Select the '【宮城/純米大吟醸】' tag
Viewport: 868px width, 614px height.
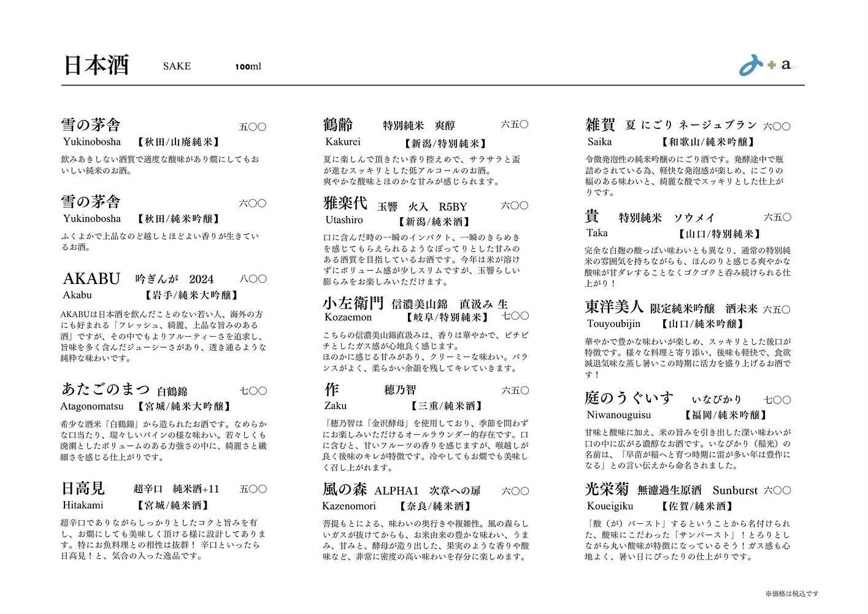(x=183, y=407)
